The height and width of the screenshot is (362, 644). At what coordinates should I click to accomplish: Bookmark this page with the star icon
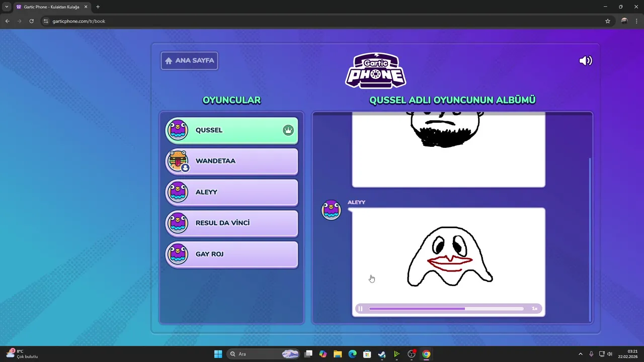pos(607,21)
